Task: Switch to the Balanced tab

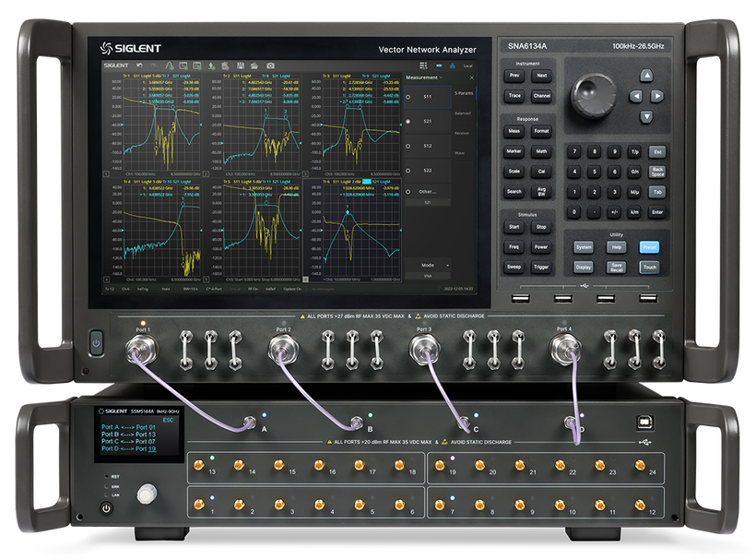Action: [463, 113]
